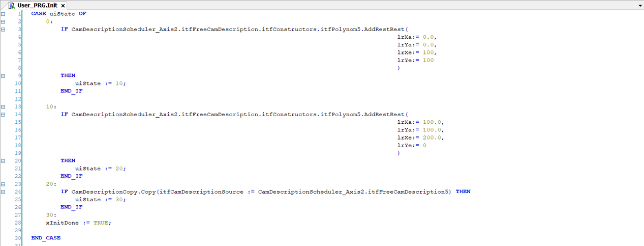Viewport: 644px width, 246px height.
Task: Click line number 28 in the gutter
Action: 18,223
